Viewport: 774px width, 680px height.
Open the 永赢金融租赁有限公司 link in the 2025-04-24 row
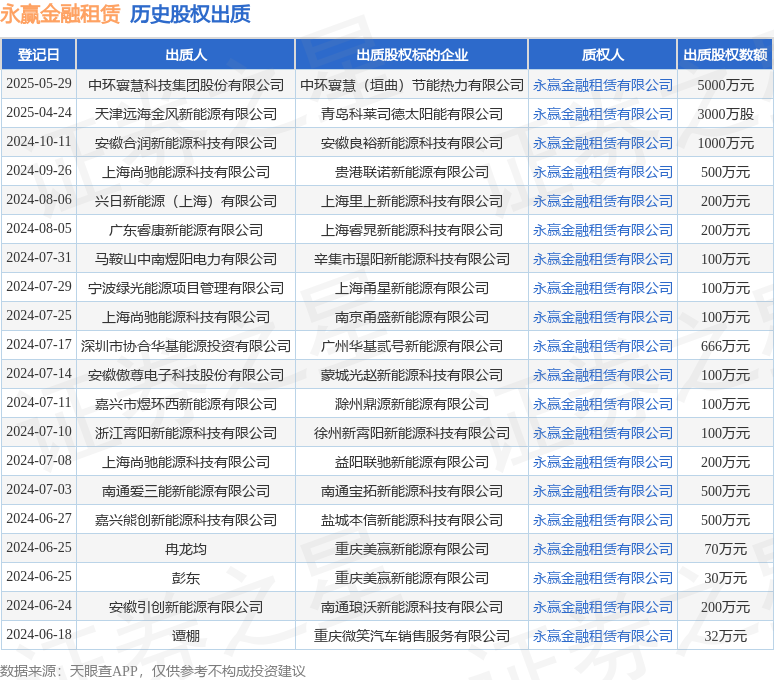click(603, 114)
